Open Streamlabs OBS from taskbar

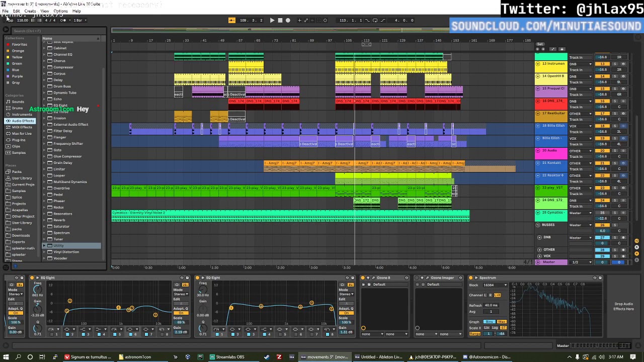tap(226, 357)
